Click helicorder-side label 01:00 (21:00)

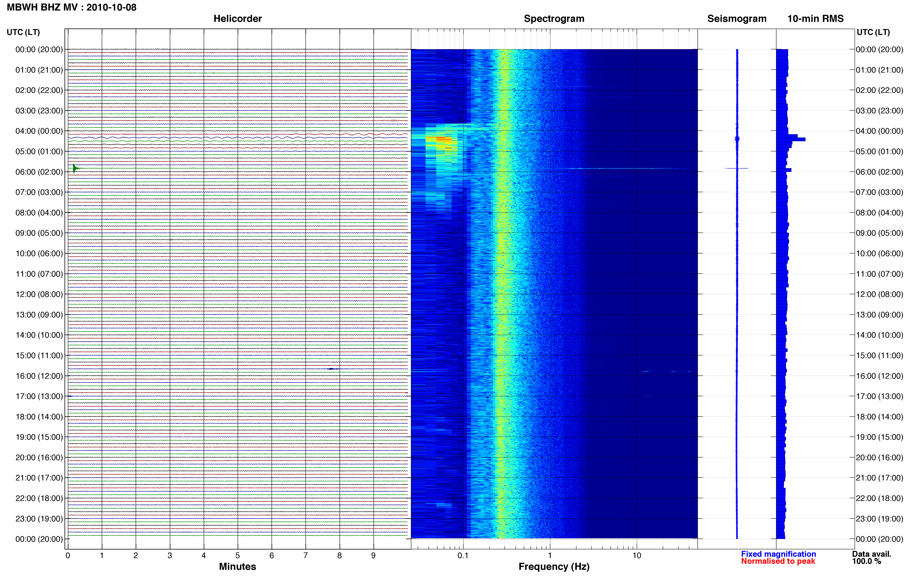click(39, 70)
